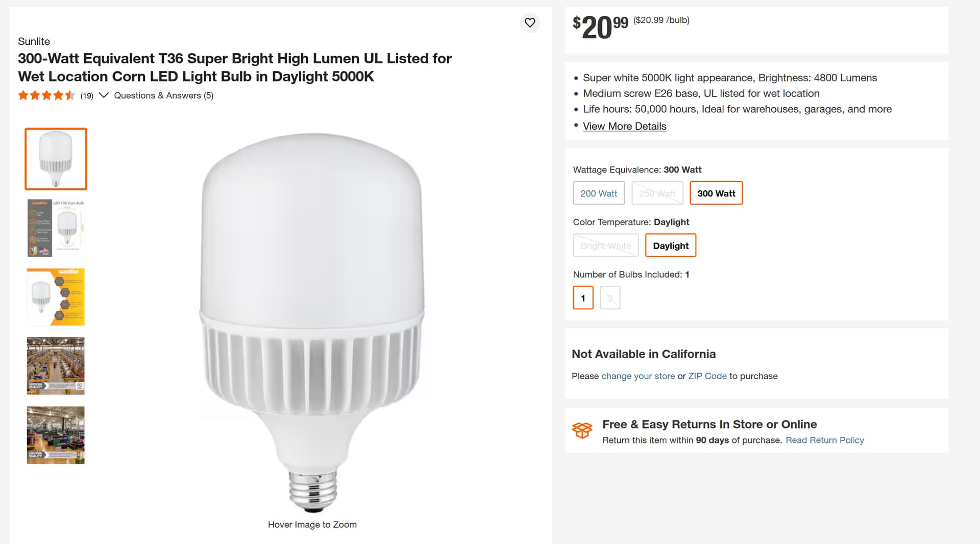
Task: Select the 250 Watt option
Action: [x=657, y=193]
